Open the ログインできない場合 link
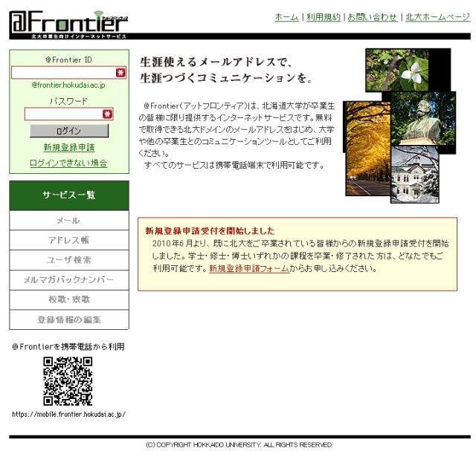This screenshot has width=476, height=451. [x=68, y=163]
